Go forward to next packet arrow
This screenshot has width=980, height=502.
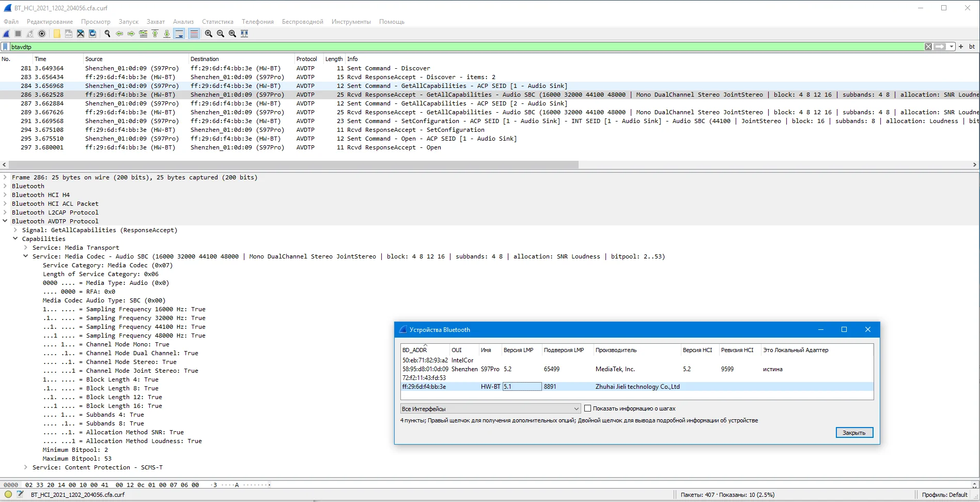tap(131, 34)
